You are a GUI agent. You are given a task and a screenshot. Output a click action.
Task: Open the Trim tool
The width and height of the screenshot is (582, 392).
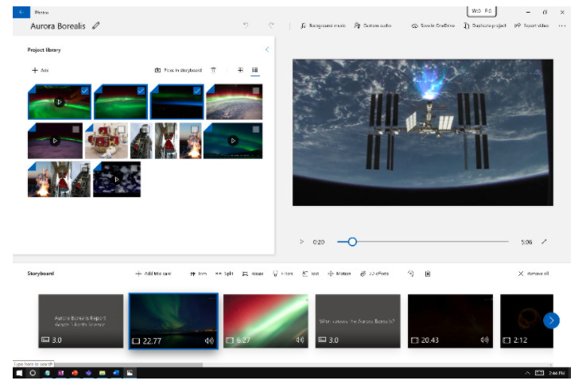point(198,274)
